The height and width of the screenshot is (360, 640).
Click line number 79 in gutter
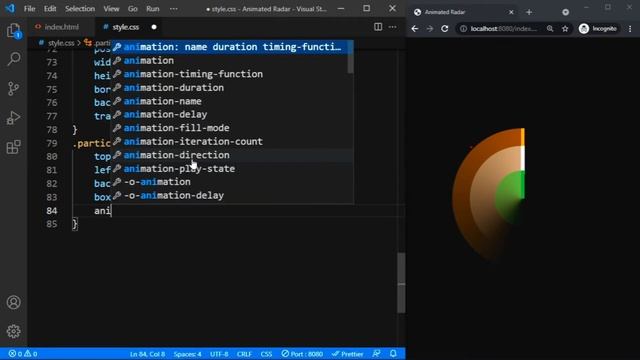click(x=52, y=143)
